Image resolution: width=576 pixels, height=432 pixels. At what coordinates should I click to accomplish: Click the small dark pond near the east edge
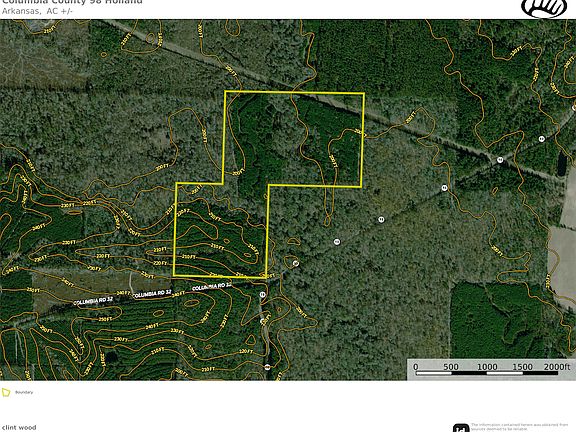pos(562,165)
